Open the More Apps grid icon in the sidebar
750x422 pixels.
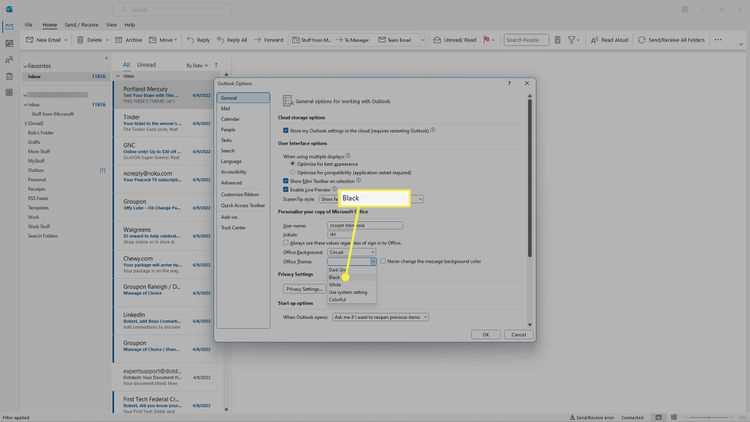coord(10,92)
